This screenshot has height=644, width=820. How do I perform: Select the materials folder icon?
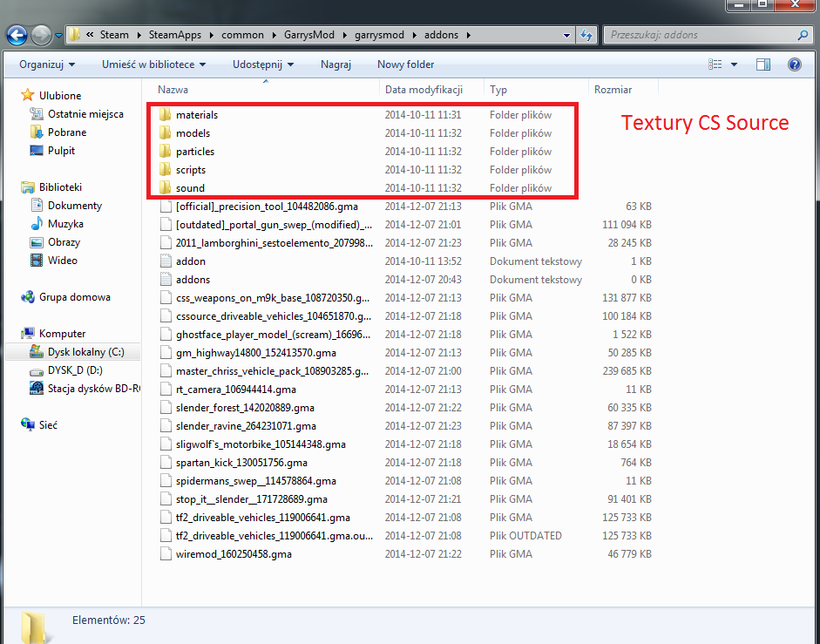[166, 114]
